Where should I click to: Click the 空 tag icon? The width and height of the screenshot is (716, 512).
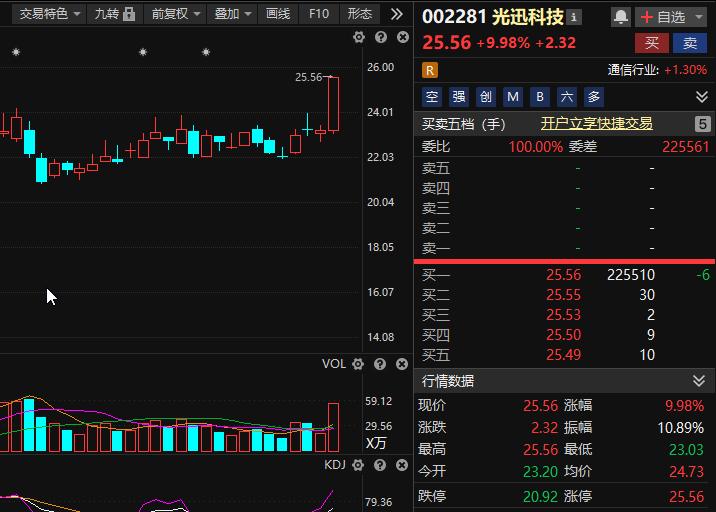tap(432, 96)
